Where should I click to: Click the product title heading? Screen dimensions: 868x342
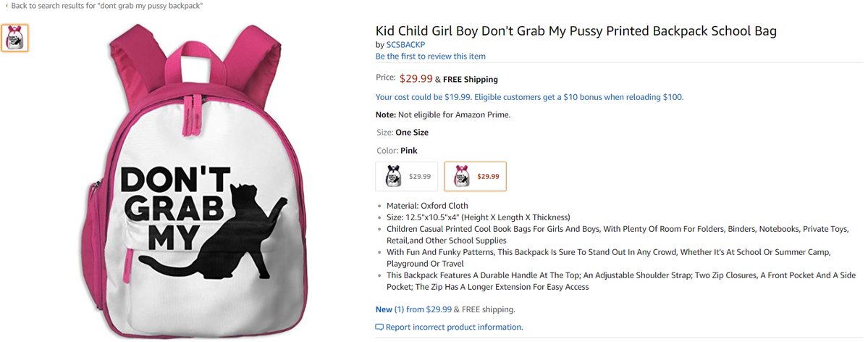tap(576, 31)
